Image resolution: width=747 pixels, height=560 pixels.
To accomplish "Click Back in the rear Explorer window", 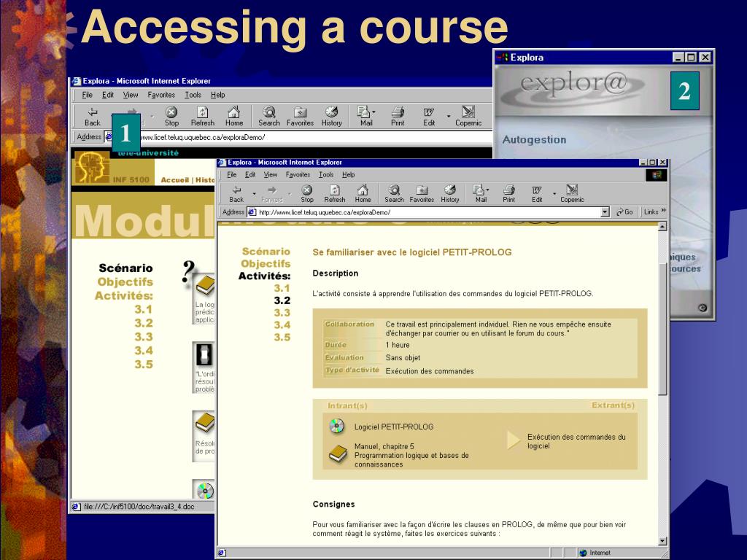I will point(93,117).
